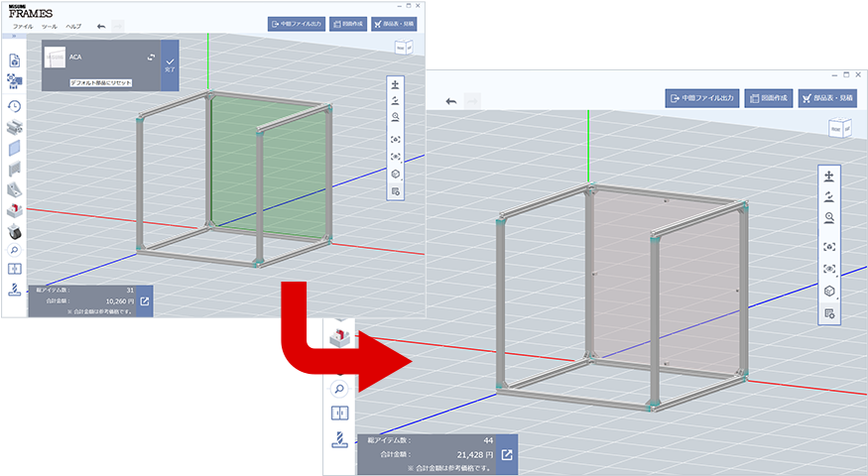The image size is (868, 476).
Task: Click 部品表・見積 cart button in large right window
Action: 826,98
